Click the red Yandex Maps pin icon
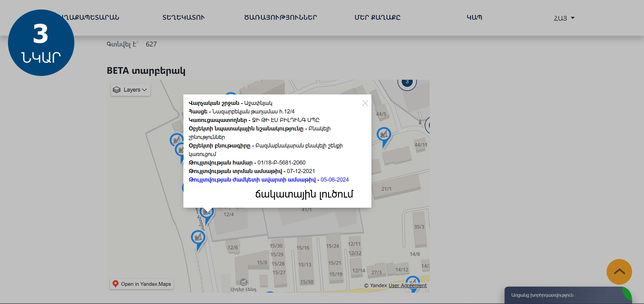Viewport: 644px width, 304px height. coord(115,284)
